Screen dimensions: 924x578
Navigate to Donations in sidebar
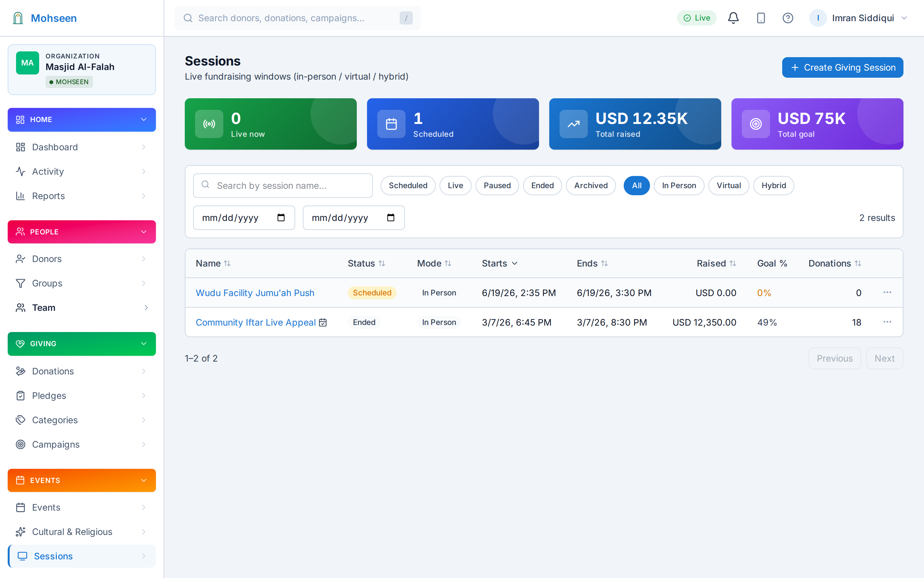pos(82,371)
